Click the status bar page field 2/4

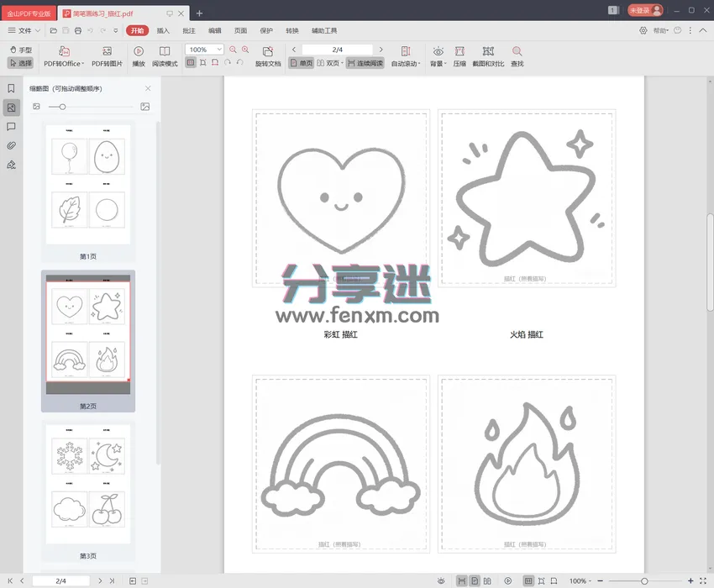click(x=61, y=580)
